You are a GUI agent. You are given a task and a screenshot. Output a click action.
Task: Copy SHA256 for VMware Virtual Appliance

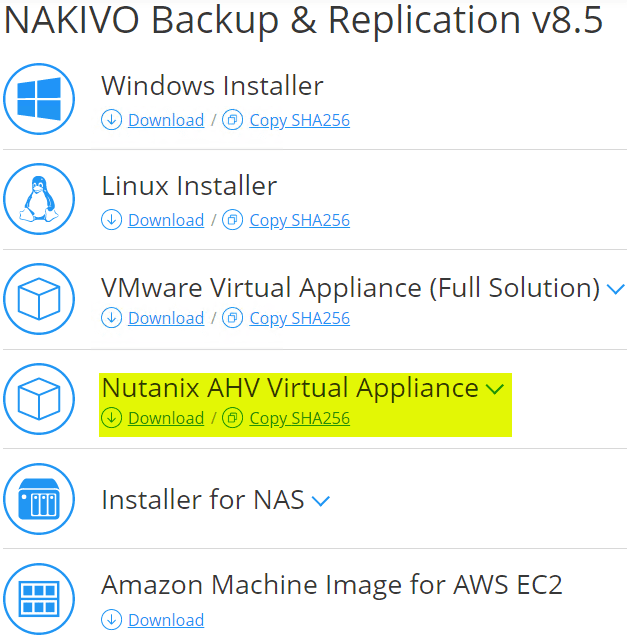point(299,318)
